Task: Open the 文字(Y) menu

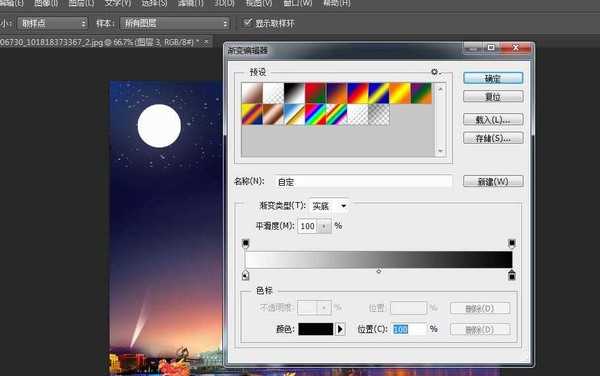Action: pyautogui.click(x=118, y=3)
